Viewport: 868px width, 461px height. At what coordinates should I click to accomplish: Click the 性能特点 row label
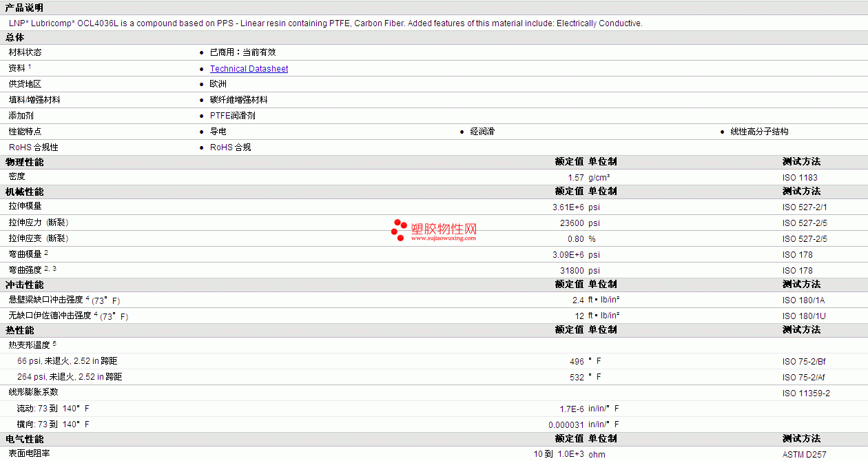point(25,132)
